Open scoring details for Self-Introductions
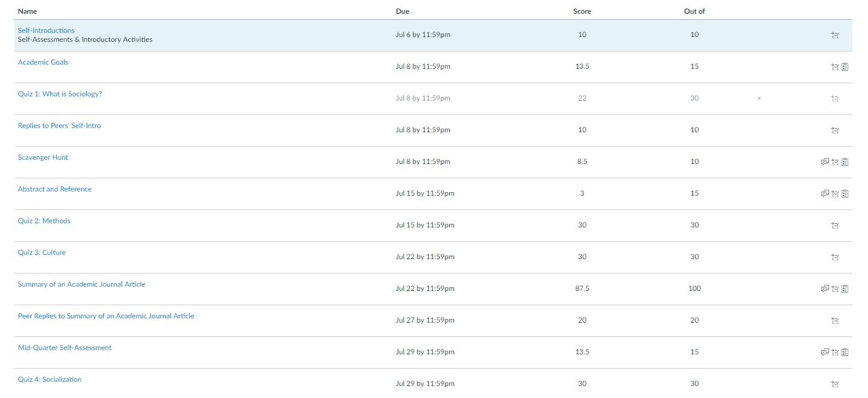The height and width of the screenshot is (398, 868). pos(835,35)
